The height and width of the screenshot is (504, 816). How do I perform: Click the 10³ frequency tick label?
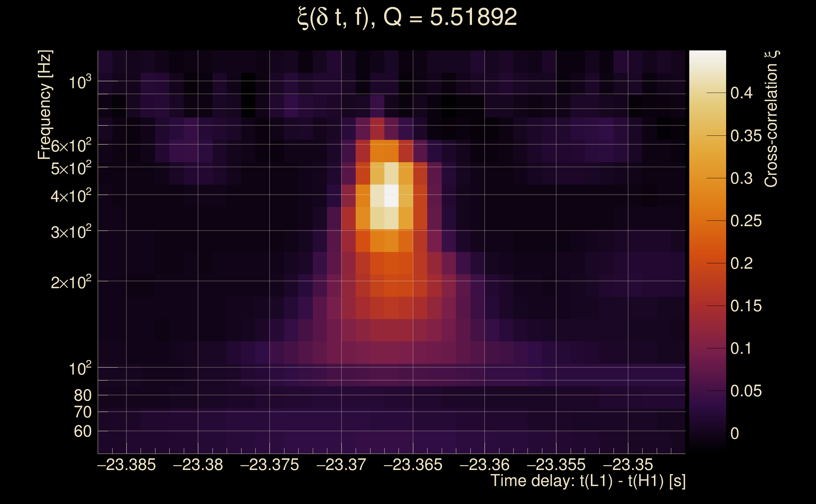80,82
